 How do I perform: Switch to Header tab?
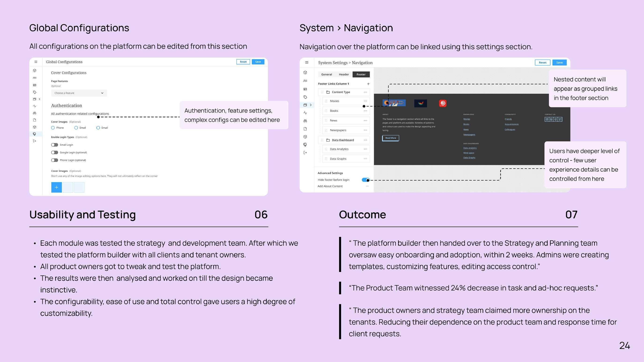[x=344, y=74]
